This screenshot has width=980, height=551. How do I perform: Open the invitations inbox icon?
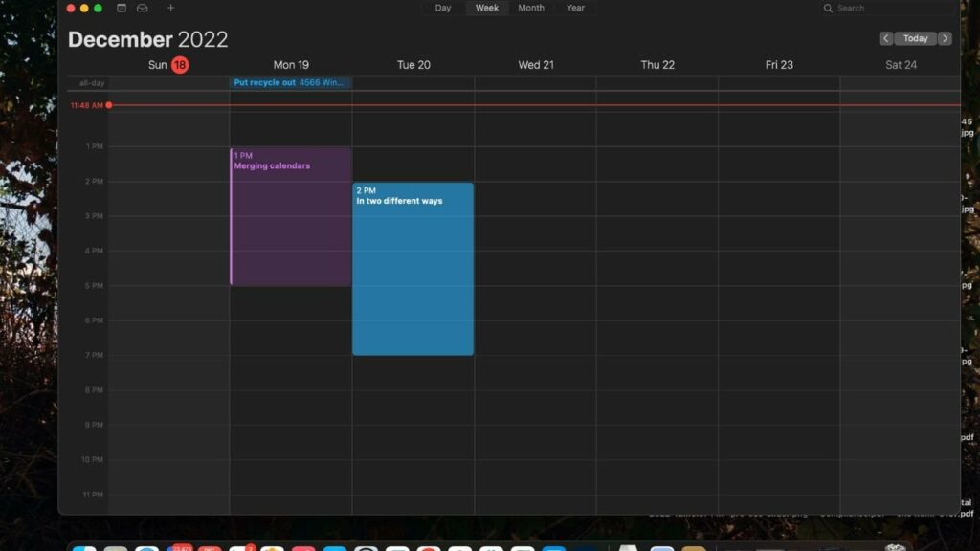(x=143, y=8)
